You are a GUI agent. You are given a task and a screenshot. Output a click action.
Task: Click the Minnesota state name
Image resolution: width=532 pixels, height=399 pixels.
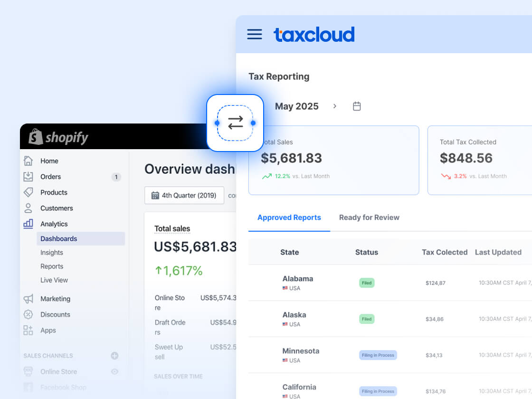coord(301,351)
